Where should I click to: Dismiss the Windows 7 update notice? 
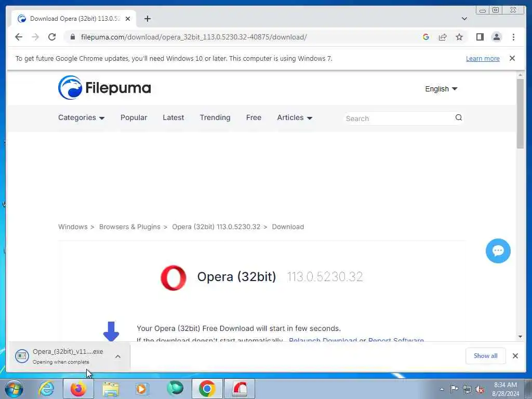(512, 58)
